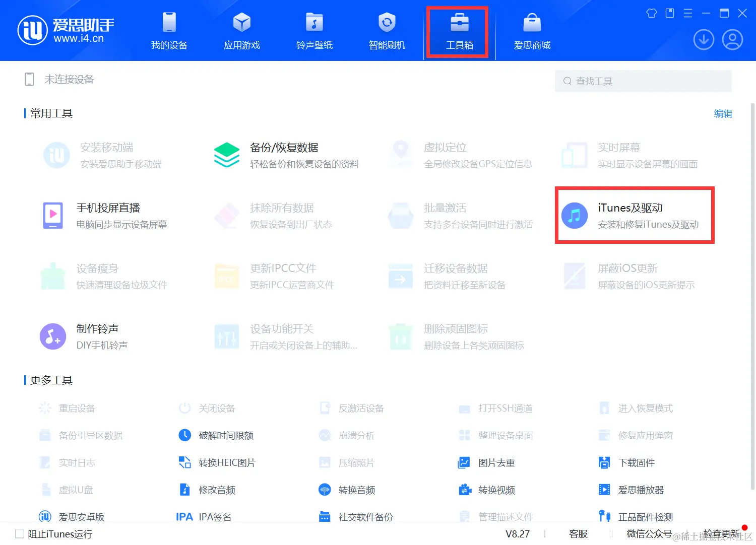The height and width of the screenshot is (545, 756).
Task: Switch to 应用游戏 tab
Action: coord(242,31)
